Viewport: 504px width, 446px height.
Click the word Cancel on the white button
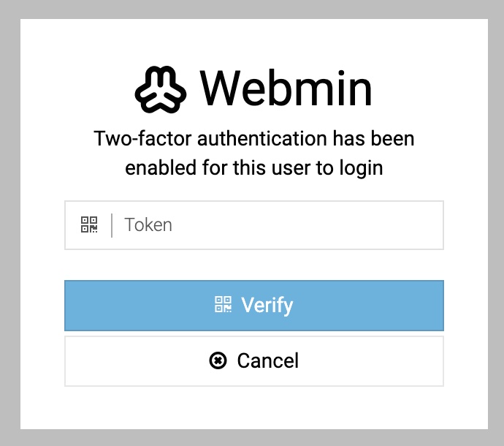coord(268,360)
